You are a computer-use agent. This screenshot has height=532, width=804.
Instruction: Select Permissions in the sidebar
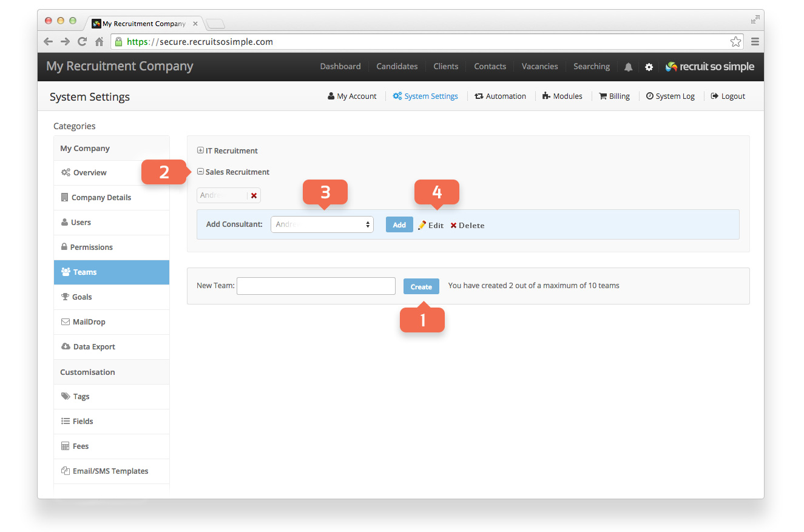[112, 247]
